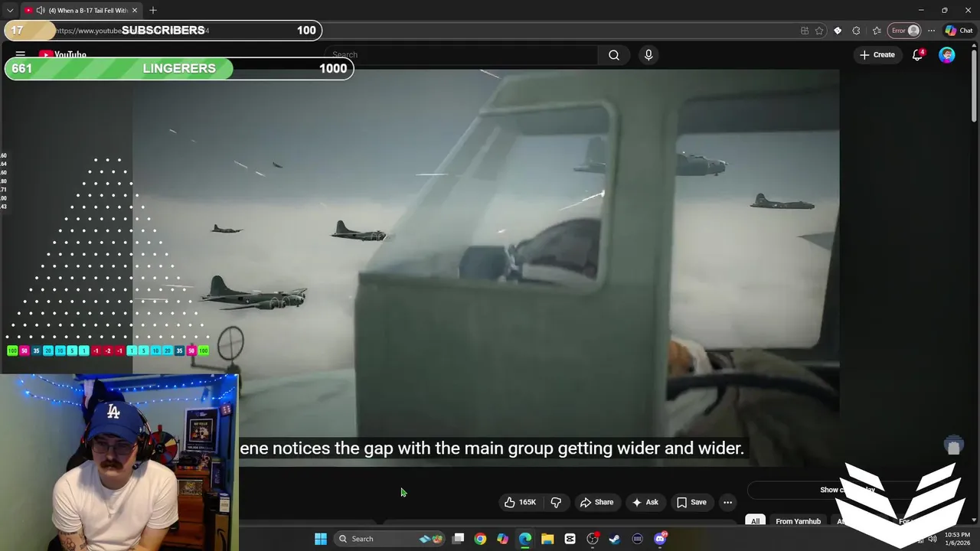Open the favorites list icon

coord(877,31)
